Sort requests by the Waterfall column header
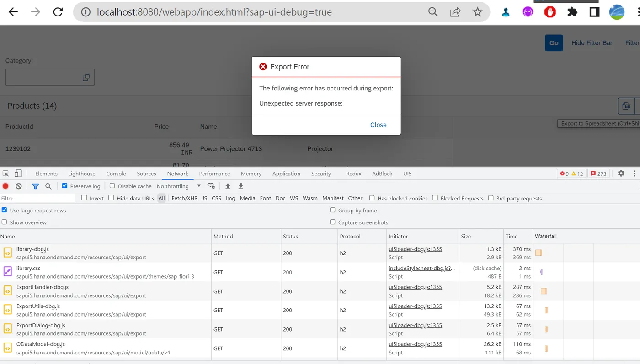The height and width of the screenshot is (364, 640). click(x=586, y=236)
